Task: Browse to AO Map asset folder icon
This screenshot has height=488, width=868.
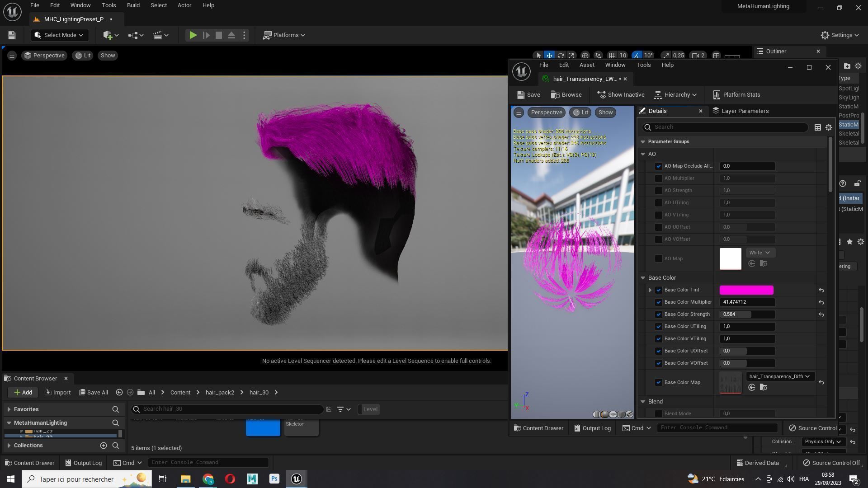Action: pyautogui.click(x=764, y=263)
